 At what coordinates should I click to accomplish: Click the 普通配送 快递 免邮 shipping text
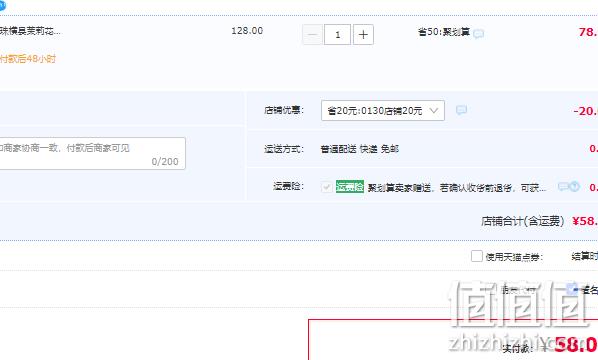point(360,149)
